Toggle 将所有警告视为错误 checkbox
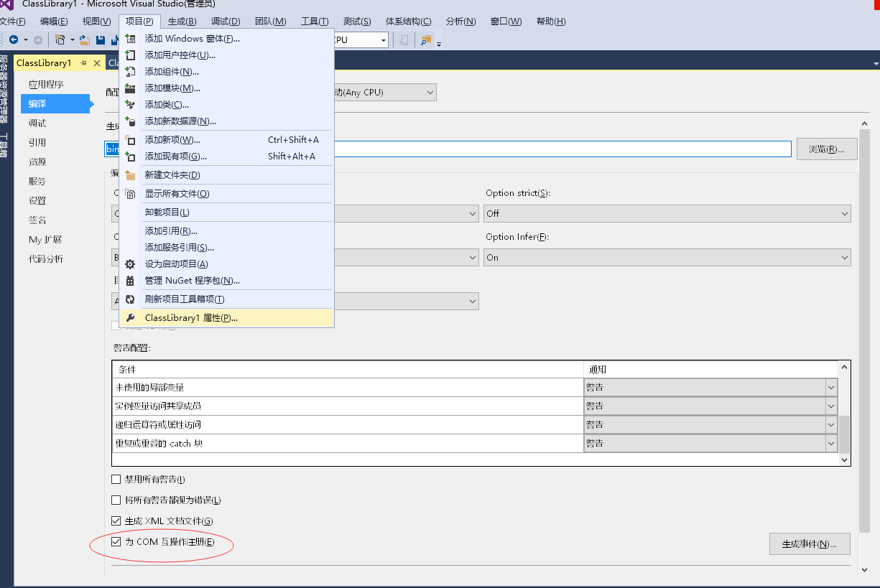Image resolution: width=880 pixels, height=588 pixels. click(x=116, y=500)
